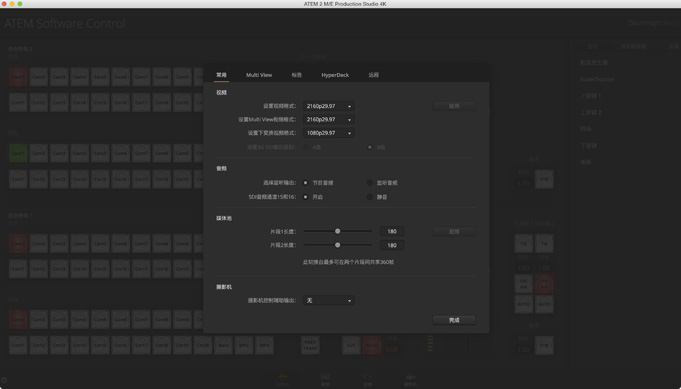Click the 片段1长度 value field showing 180
681x389 pixels.
click(392, 231)
